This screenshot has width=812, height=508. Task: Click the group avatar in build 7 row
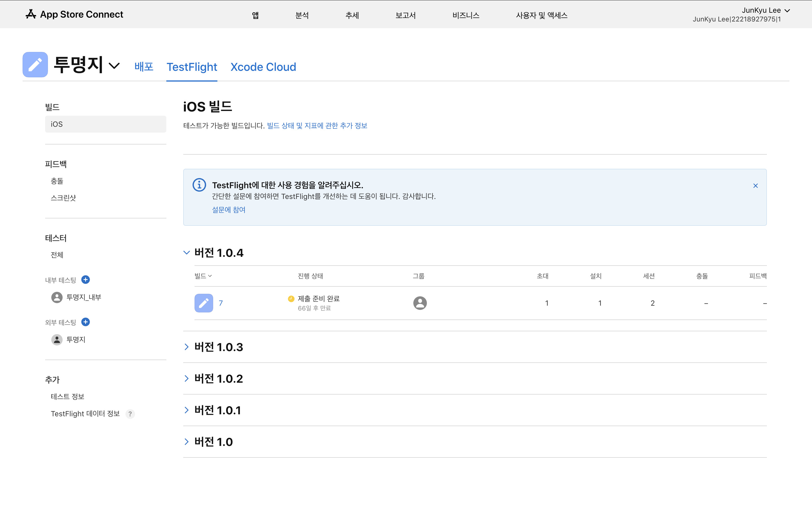tap(420, 303)
